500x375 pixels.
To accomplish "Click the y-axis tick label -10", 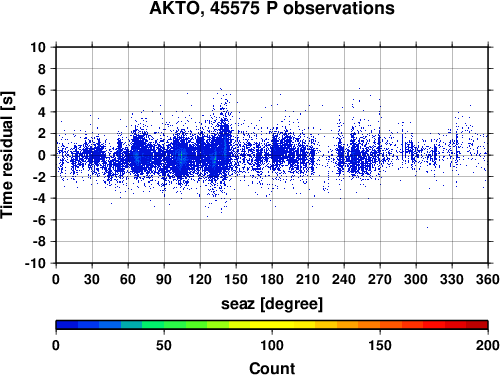I will click(x=35, y=263).
